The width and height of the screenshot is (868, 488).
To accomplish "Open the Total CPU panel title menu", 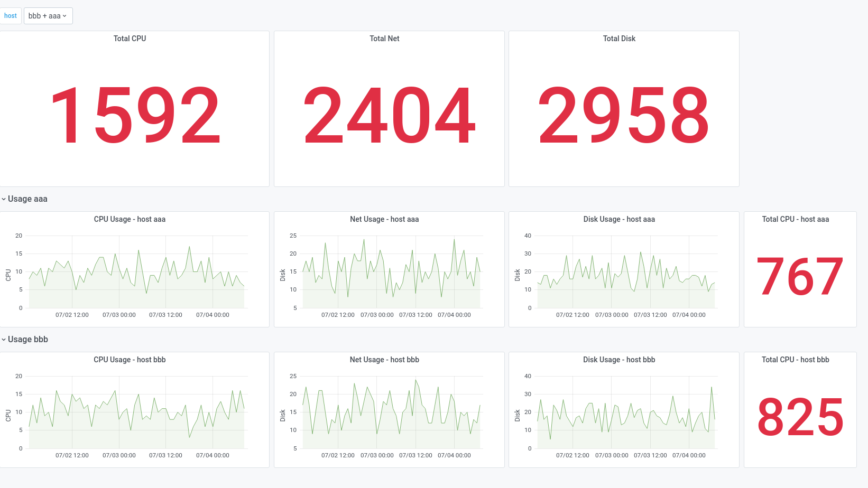I will [130, 39].
